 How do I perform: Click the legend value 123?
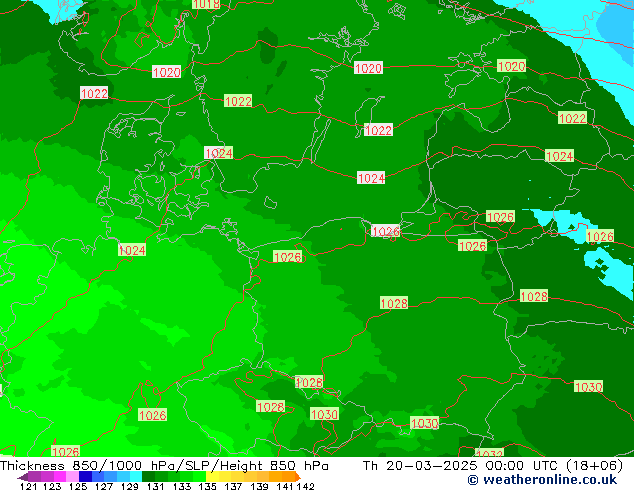click(x=52, y=486)
